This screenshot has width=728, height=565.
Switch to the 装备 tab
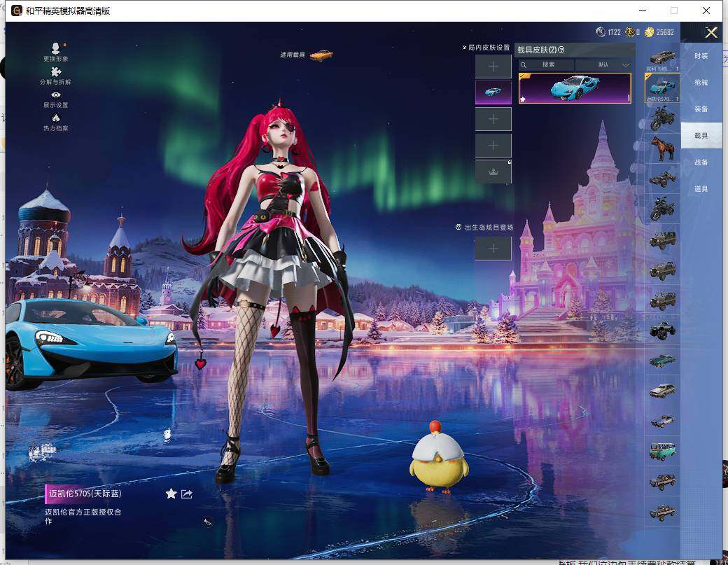[x=701, y=109]
